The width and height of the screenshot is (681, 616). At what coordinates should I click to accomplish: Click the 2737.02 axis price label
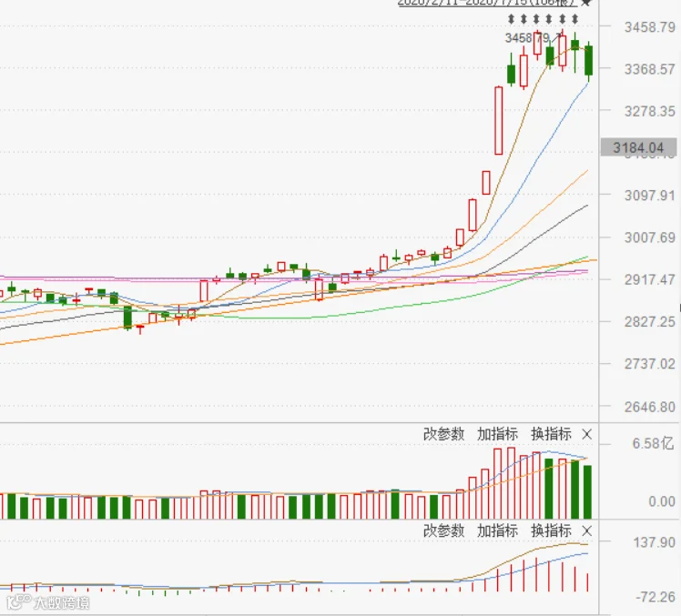tap(650, 364)
